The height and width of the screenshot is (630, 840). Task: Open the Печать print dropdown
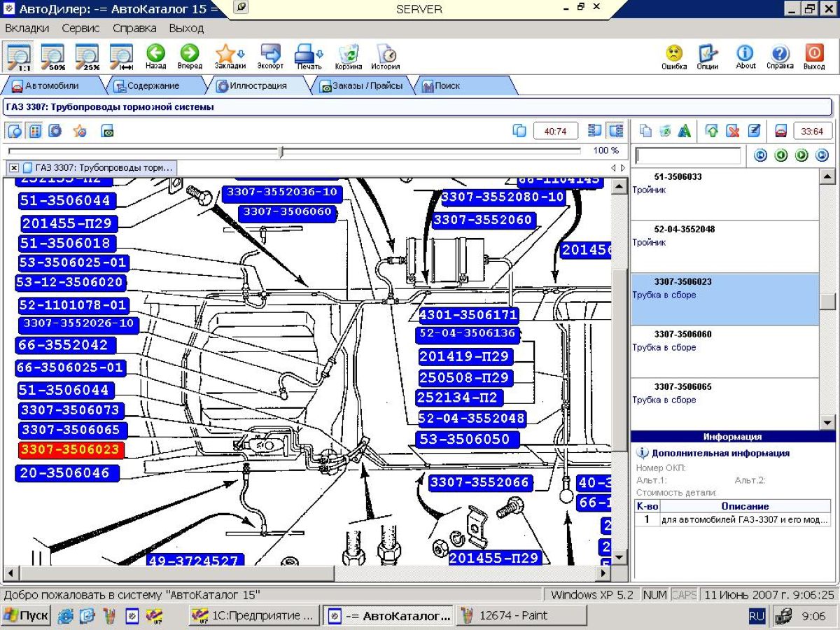tap(309, 56)
